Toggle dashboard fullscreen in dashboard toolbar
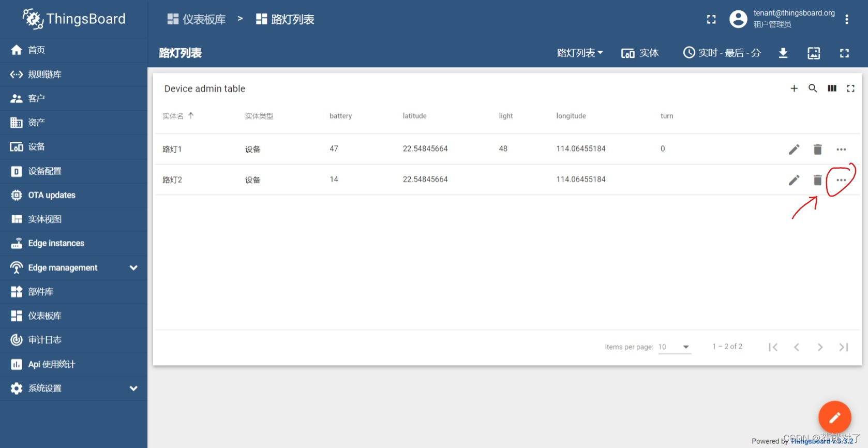 point(844,53)
